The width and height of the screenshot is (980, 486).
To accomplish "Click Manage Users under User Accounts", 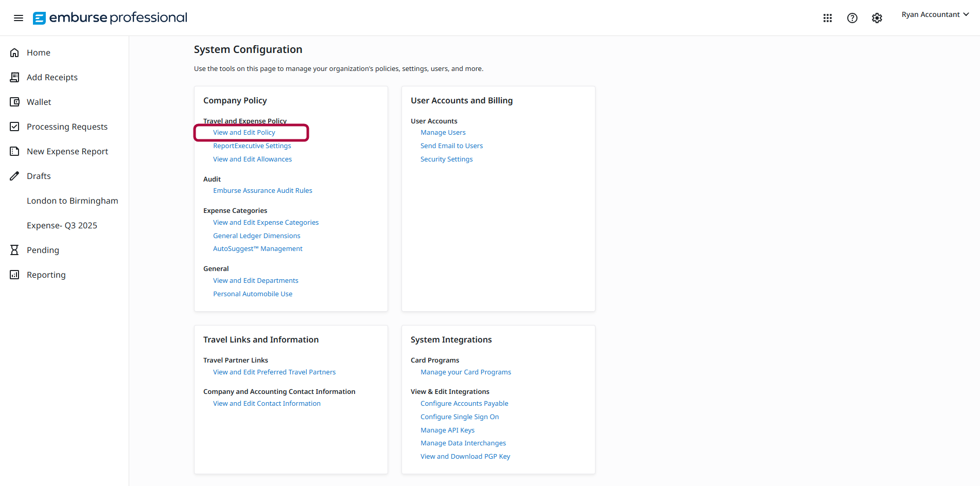I will [443, 132].
